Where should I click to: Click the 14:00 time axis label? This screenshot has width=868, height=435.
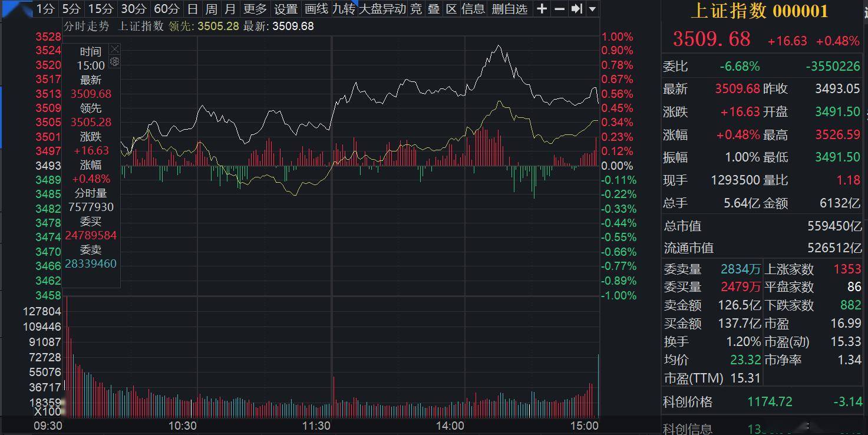click(x=449, y=426)
